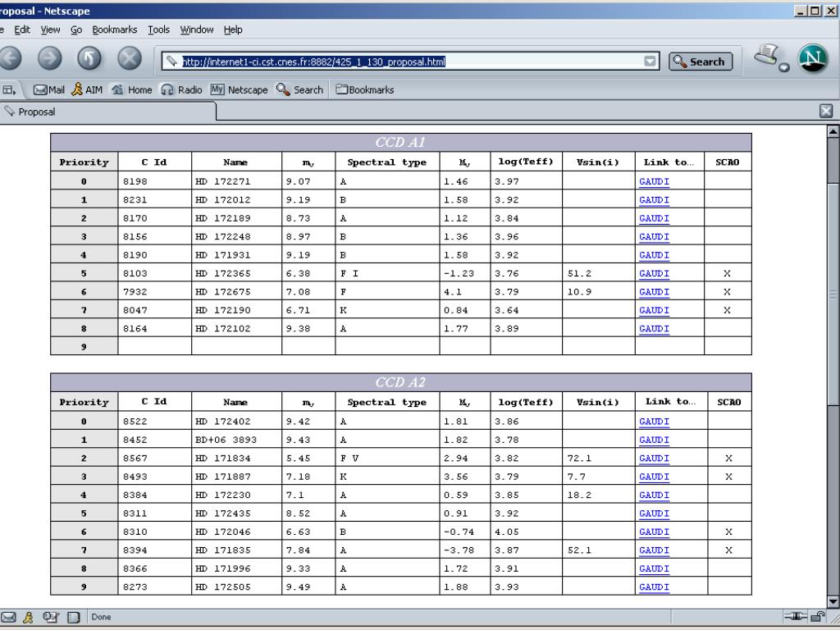Click the Netscape N logo
Screen dimensions: 840x630
coord(813,58)
